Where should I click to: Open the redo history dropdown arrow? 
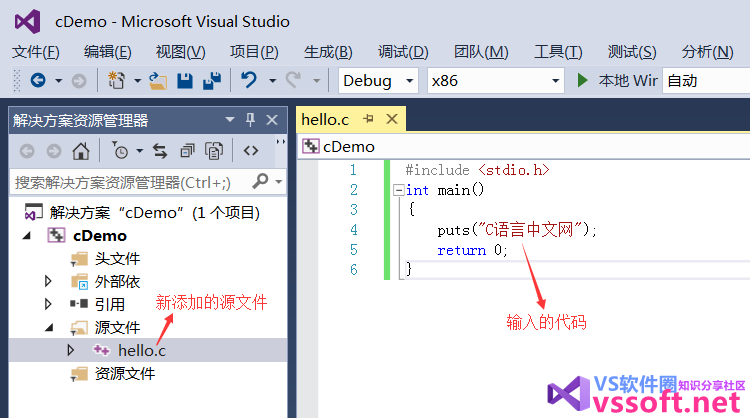point(316,81)
